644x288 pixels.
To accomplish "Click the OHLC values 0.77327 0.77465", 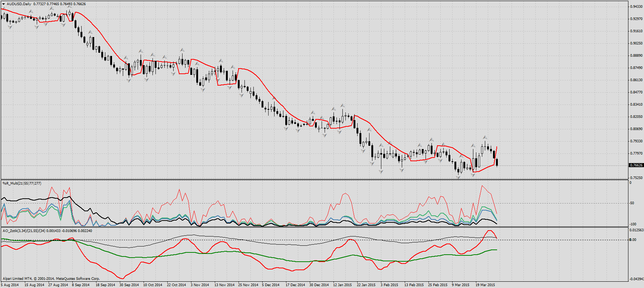I will (x=46, y=4).
